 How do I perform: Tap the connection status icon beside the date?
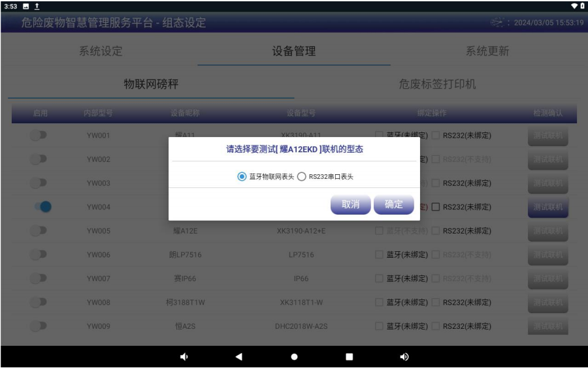[498, 23]
